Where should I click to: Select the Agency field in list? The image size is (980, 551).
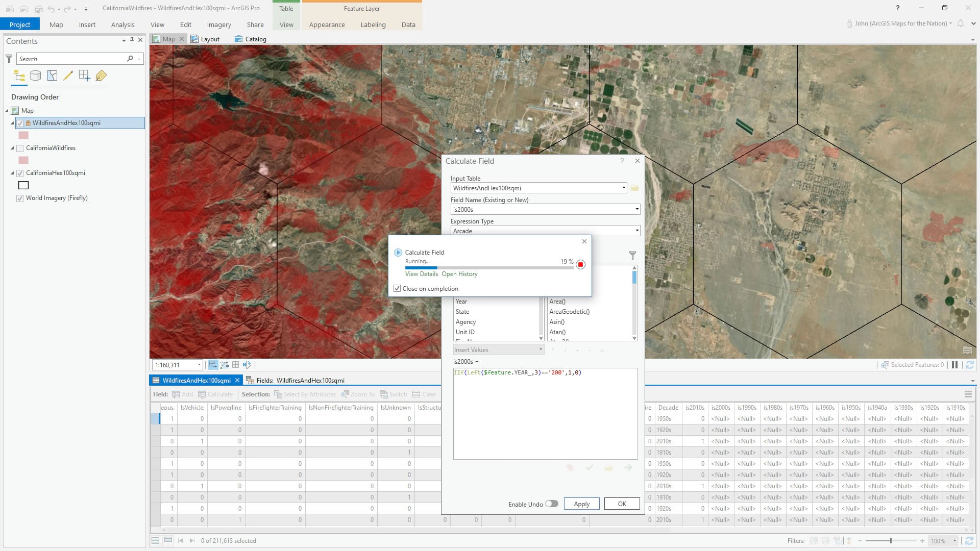pos(465,322)
